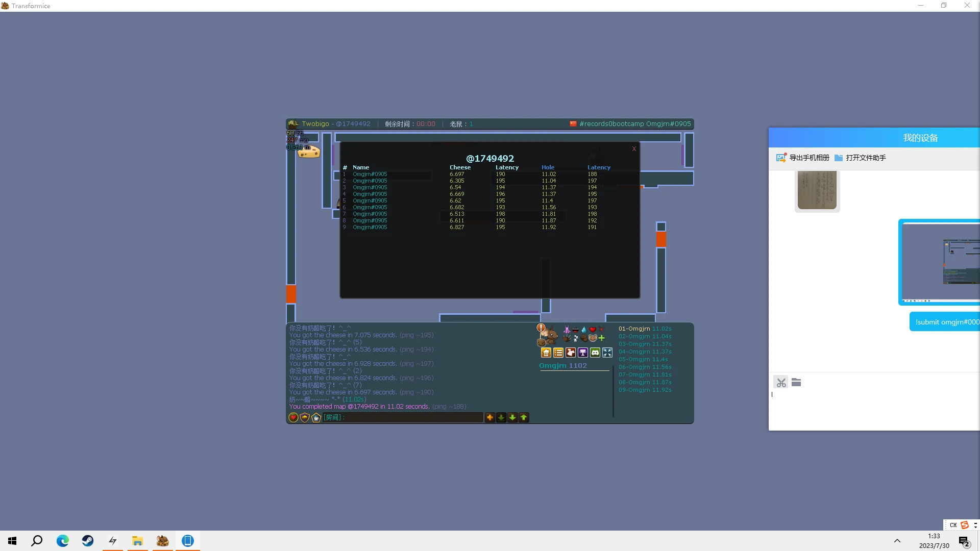The width and height of the screenshot is (980, 551).
Task: Open the yellow list menu button
Action: [558, 353]
